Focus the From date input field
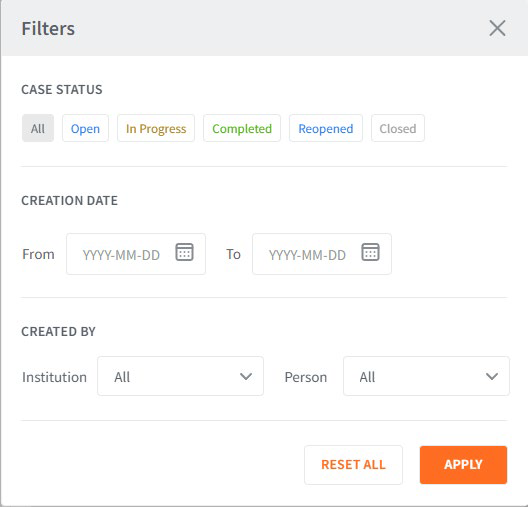Image resolution: width=528 pixels, height=507 pixels. coord(136,254)
